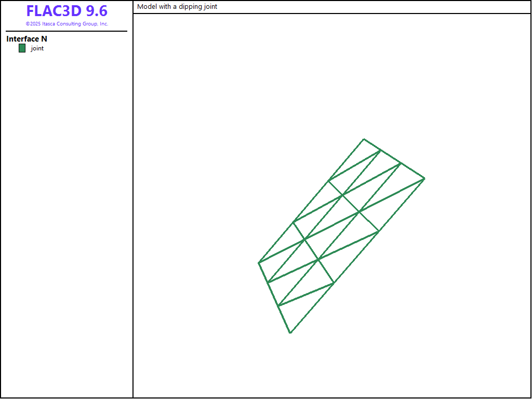Click the rightmost corner of the joint mesh
532x399 pixels.
point(424,178)
